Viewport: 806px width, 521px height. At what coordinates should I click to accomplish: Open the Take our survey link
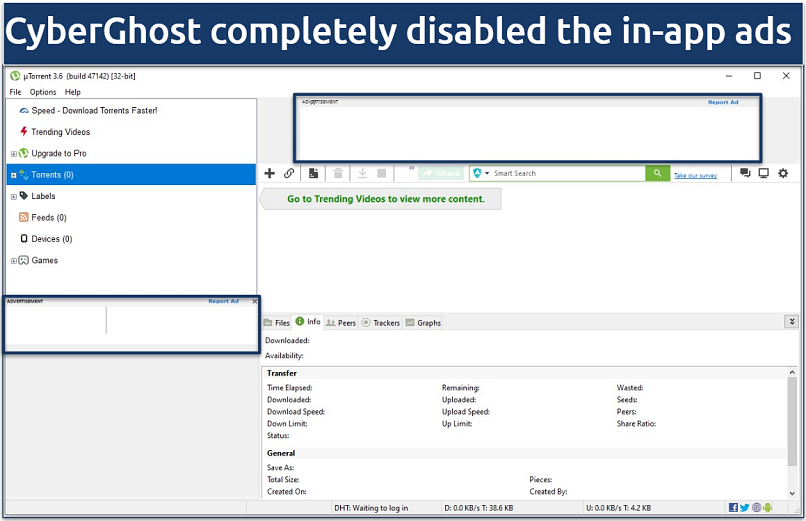tap(695, 175)
